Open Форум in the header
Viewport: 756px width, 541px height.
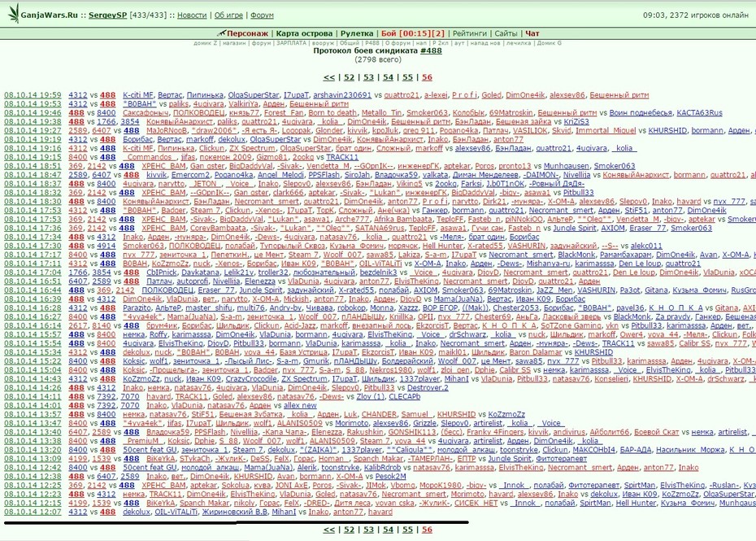pyautogui.click(x=263, y=15)
